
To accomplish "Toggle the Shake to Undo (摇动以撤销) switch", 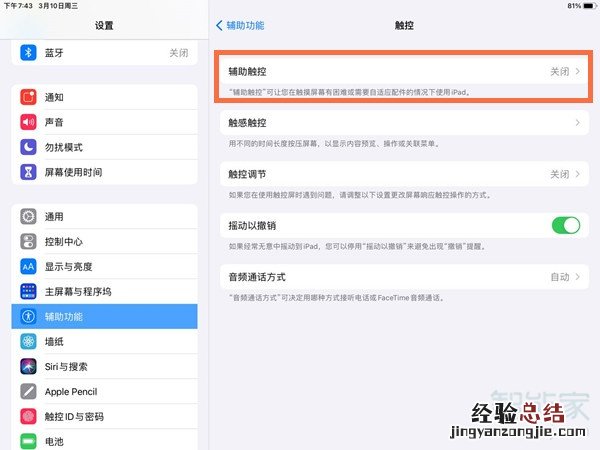I will [566, 225].
